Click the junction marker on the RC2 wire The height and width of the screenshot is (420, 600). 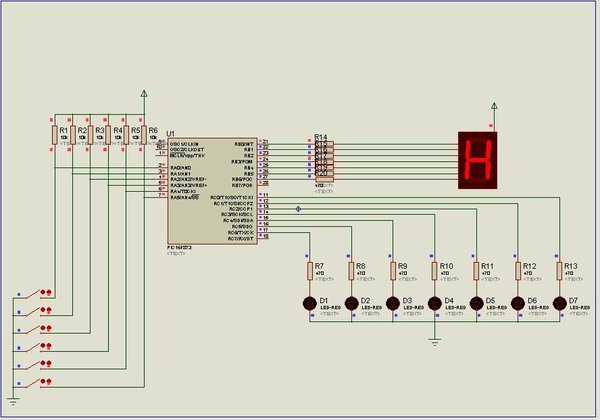pyautogui.click(x=298, y=209)
